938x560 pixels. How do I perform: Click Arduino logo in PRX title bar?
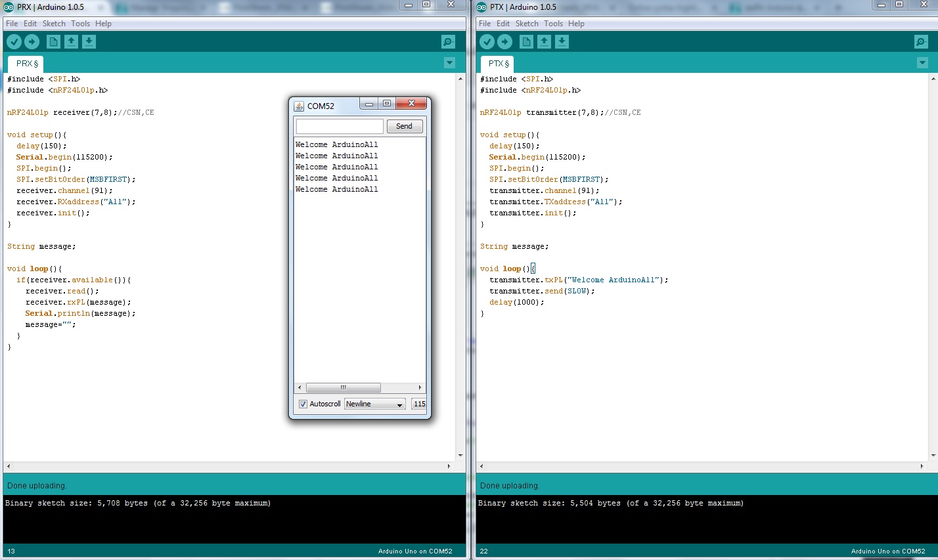[9, 7]
